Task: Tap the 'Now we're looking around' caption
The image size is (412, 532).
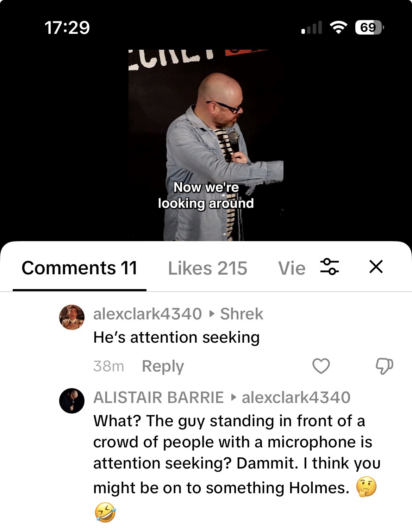Action: (206, 195)
